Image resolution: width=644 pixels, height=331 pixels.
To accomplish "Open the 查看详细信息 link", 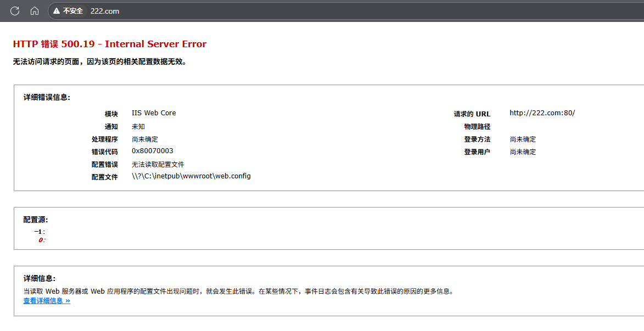I will [47, 301].
